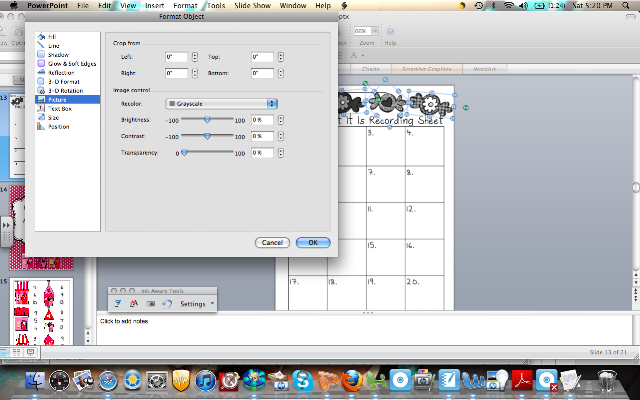Open the Recolor Grayscale dropdown
Viewport: 640px width, 400px height.
[x=222, y=104]
